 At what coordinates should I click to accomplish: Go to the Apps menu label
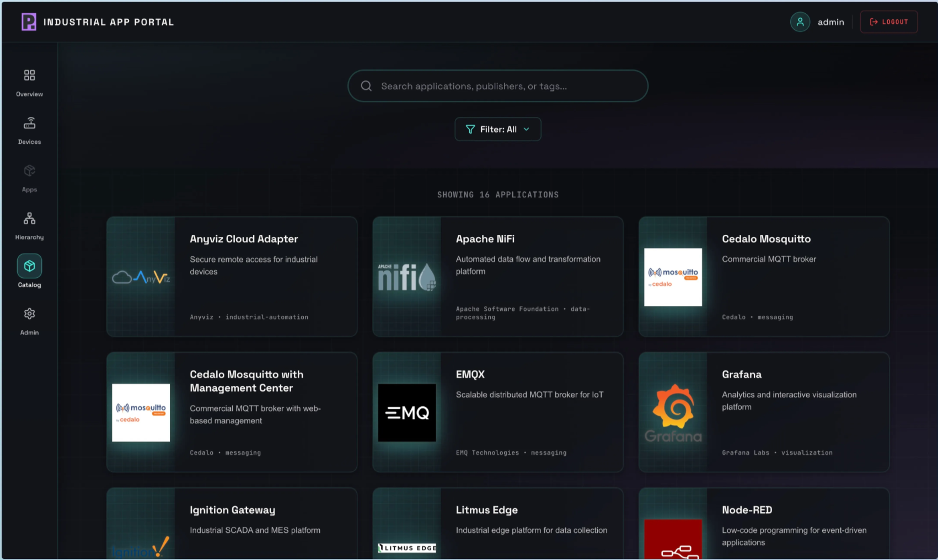(x=29, y=190)
